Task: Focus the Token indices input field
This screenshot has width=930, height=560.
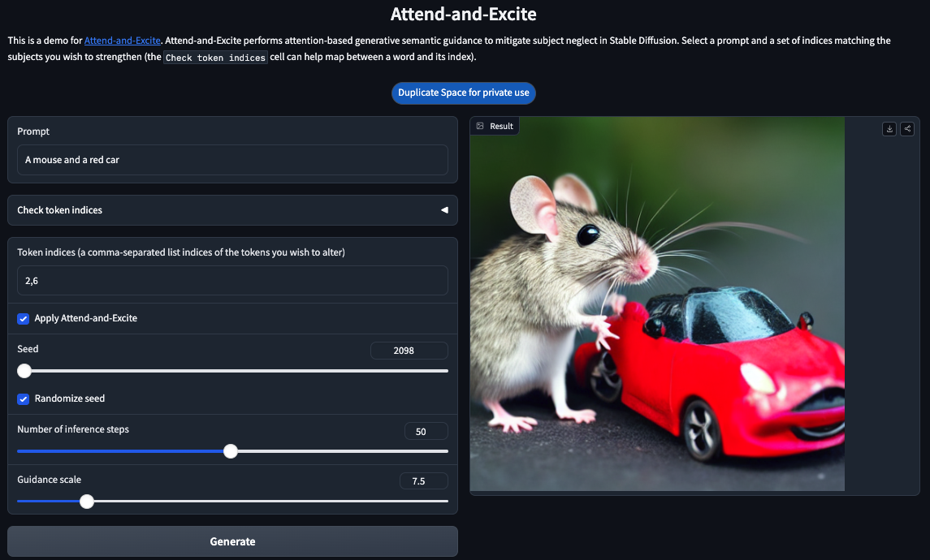Action: pos(232,280)
